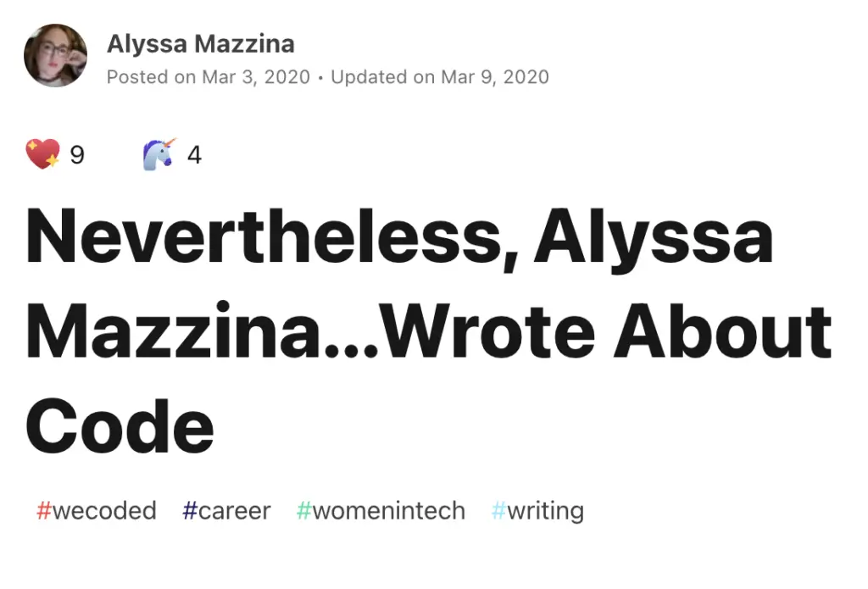Click the word Code in the headline
The image size is (868, 589).
[x=120, y=426]
